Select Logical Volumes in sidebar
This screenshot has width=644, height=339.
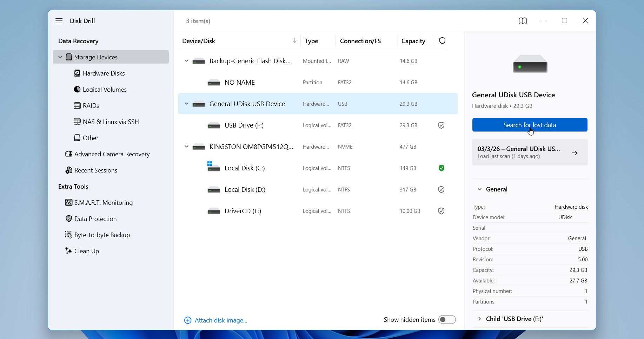104,90
